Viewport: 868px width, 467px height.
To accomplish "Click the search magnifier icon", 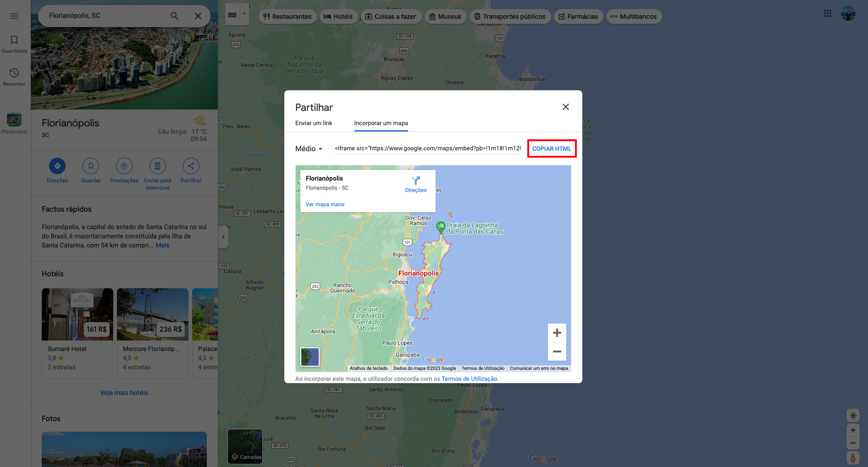I will [x=174, y=16].
